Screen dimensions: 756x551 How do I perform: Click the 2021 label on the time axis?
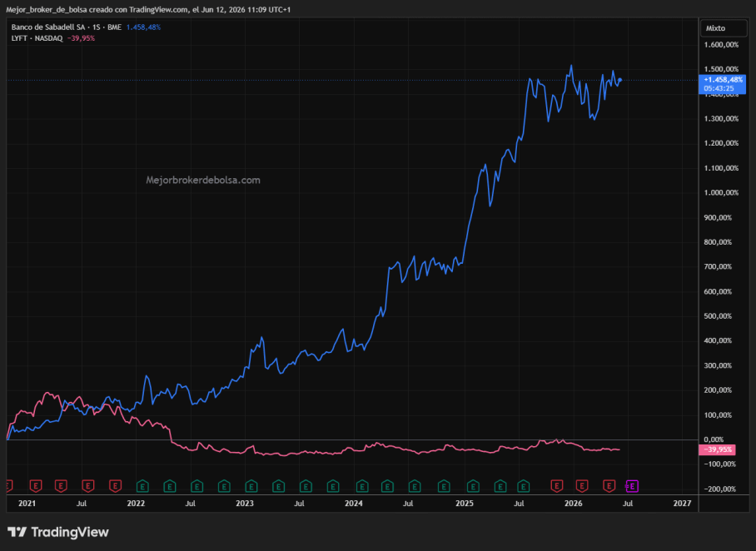(x=27, y=504)
